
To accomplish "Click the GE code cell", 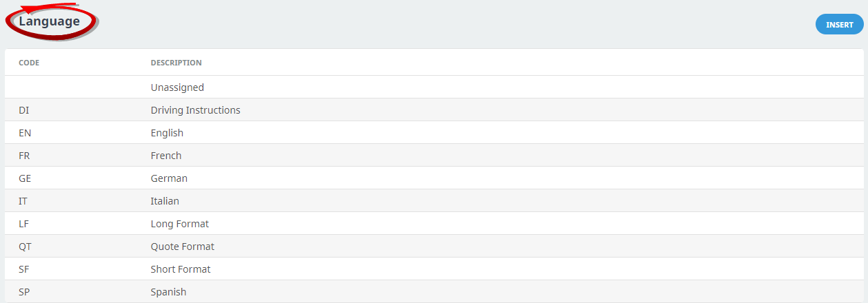I will pyautogui.click(x=25, y=178).
